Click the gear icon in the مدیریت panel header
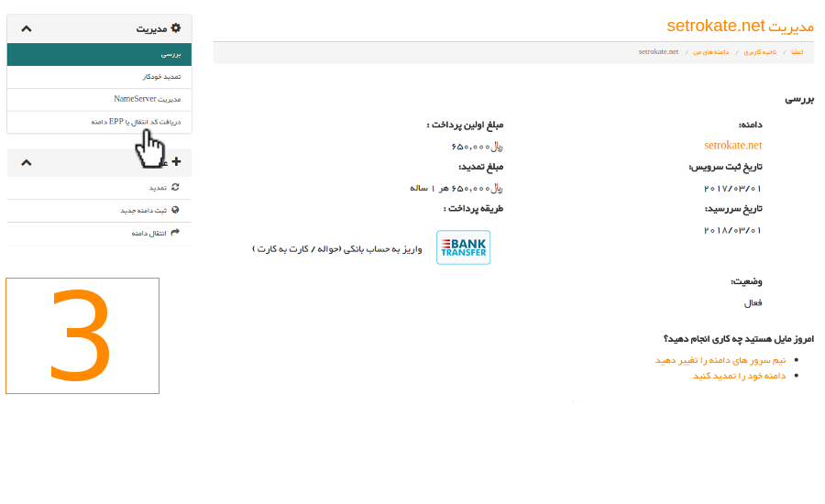The height and width of the screenshot is (504, 825). tap(176, 27)
